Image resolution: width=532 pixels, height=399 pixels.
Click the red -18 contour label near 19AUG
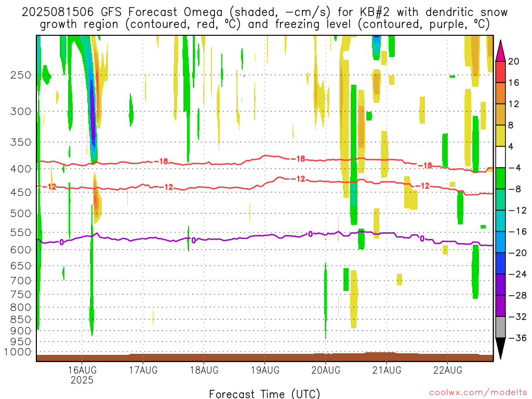click(x=298, y=159)
